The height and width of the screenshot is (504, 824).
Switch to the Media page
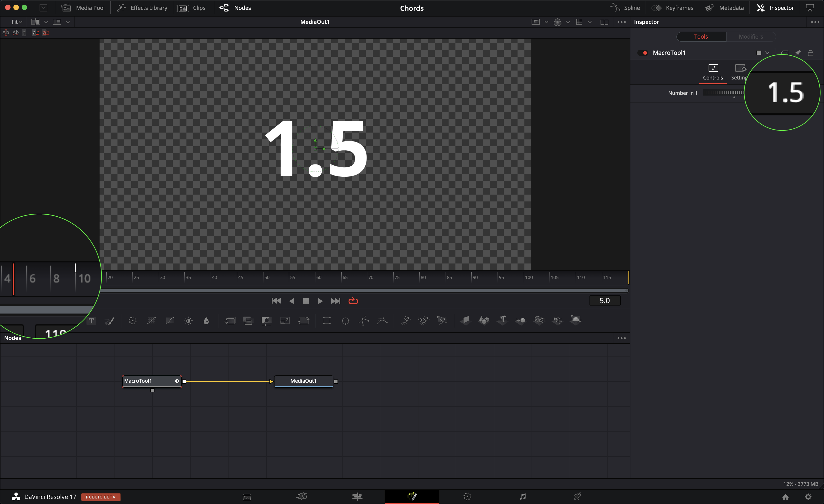pos(247,497)
